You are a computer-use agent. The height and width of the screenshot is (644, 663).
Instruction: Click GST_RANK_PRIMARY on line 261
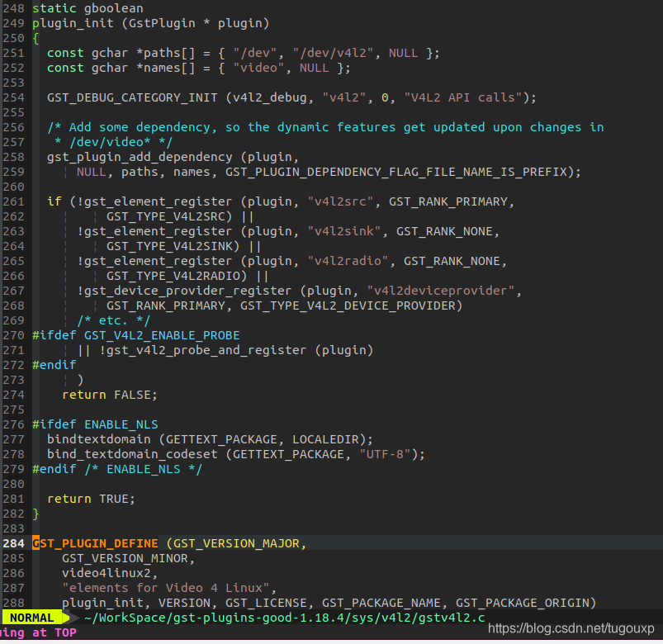click(448, 201)
